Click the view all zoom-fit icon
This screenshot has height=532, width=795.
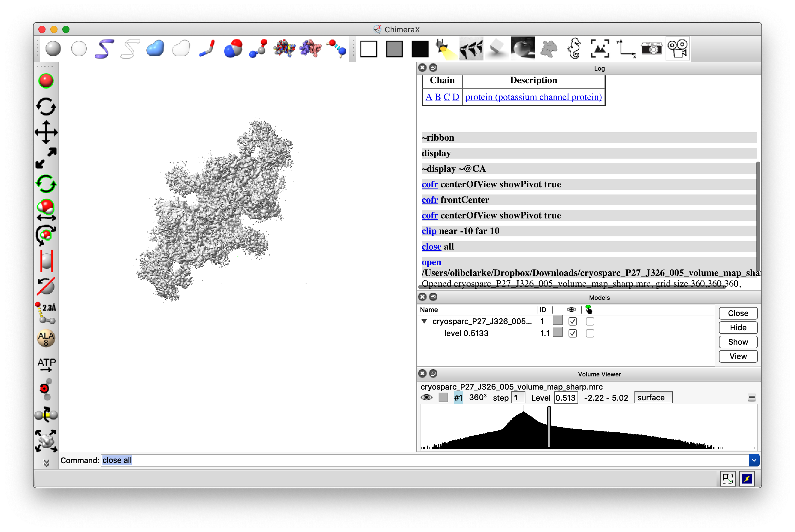coord(599,48)
